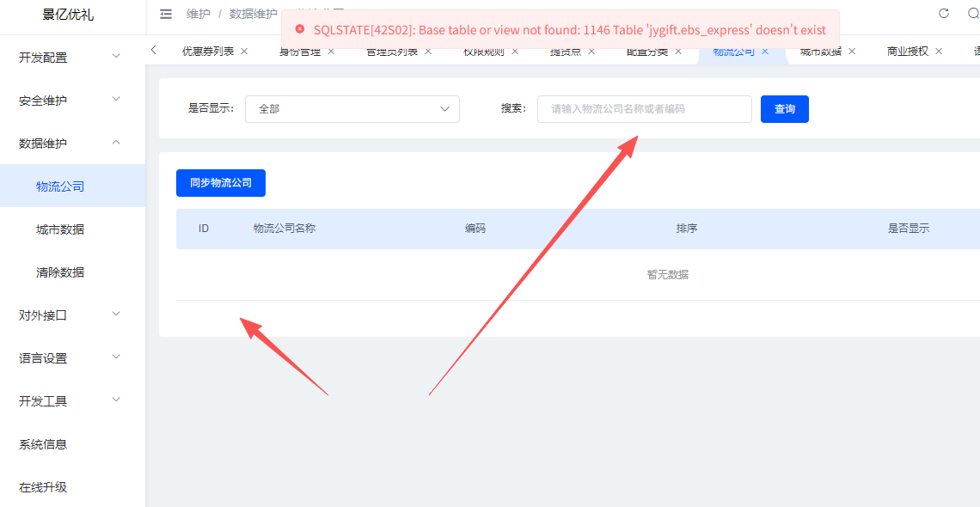Screen dimensions: 980x507
Task: Close the 权限规则 tab
Action: [515, 52]
